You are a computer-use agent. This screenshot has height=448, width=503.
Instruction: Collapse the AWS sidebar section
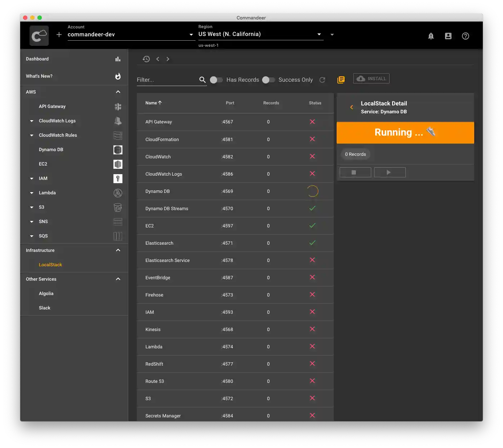(118, 92)
